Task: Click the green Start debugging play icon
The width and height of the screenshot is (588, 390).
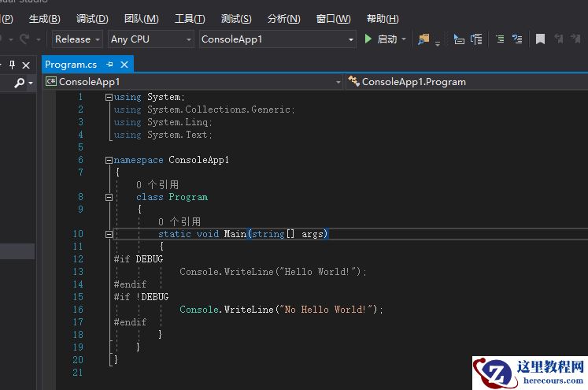Action: (x=368, y=39)
